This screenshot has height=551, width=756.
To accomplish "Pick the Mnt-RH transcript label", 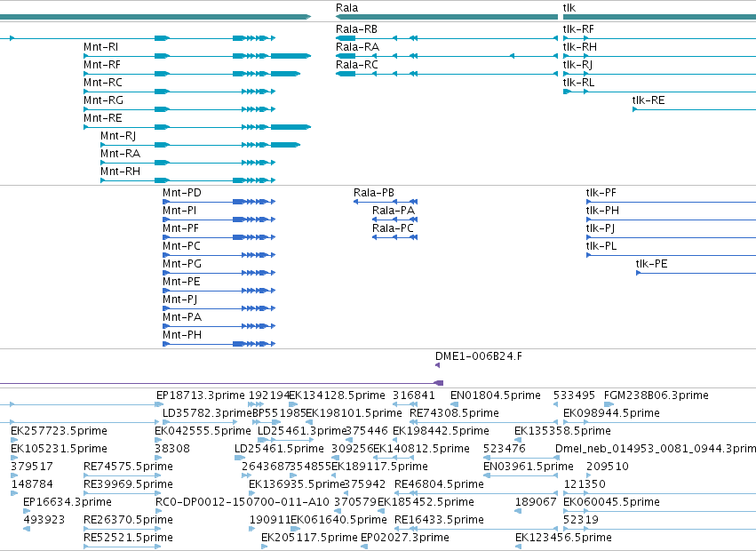I will pos(120,172).
